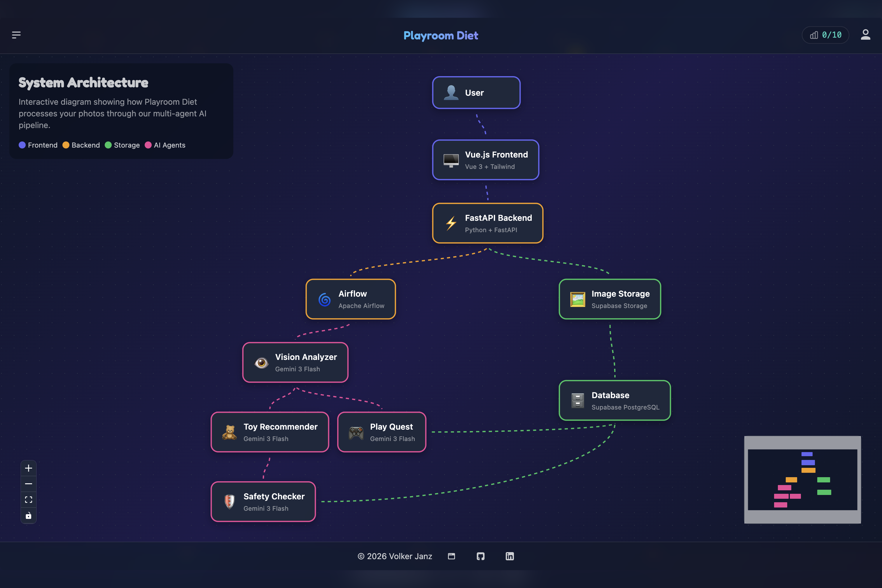
Task: Open the LinkedIn link in footer
Action: (x=510, y=556)
